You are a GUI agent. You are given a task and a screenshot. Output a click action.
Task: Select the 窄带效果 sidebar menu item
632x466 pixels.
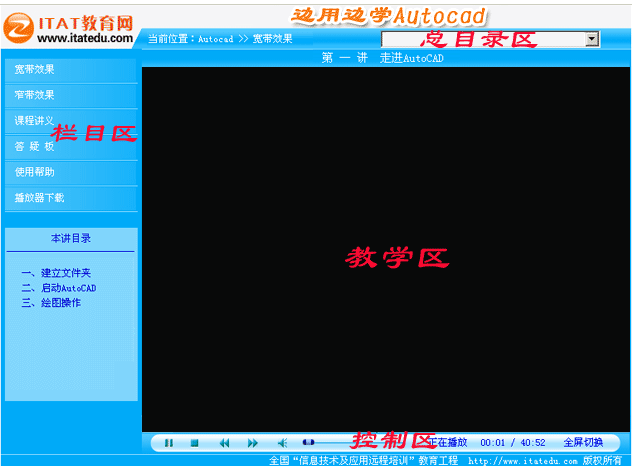tap(71, 95)
